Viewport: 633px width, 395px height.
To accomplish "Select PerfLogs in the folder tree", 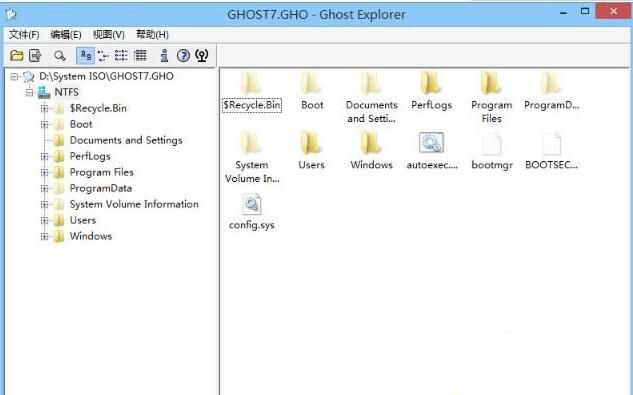I will (x=90, y=156).
